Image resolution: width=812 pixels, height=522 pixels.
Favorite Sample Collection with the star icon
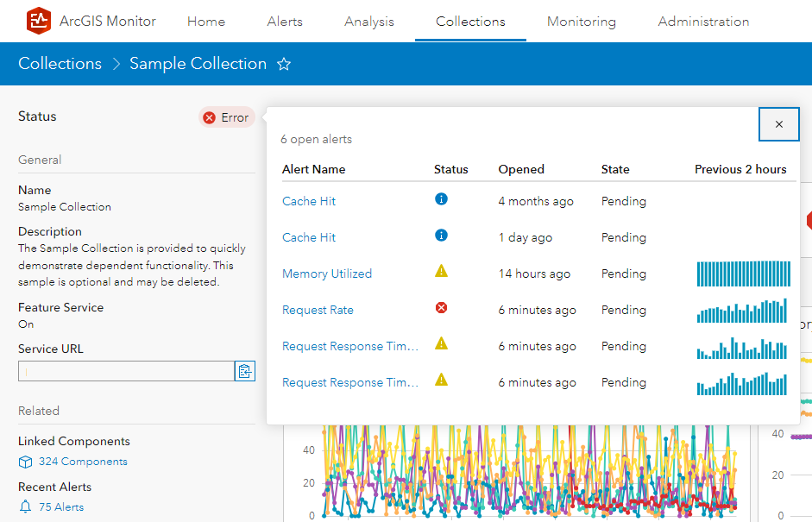click(x=284, y=64)
